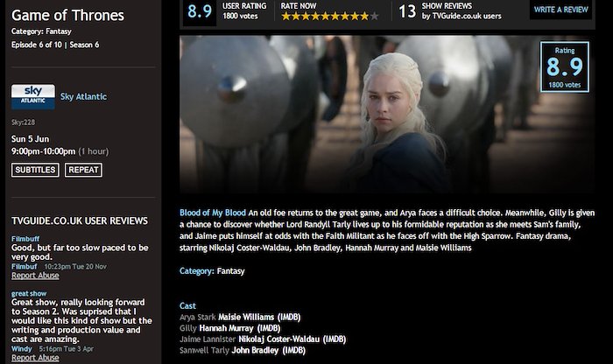Click the 13 show reviews count
Image resolution: width=613 pixels, height=364 pixels.
point(407,11)
